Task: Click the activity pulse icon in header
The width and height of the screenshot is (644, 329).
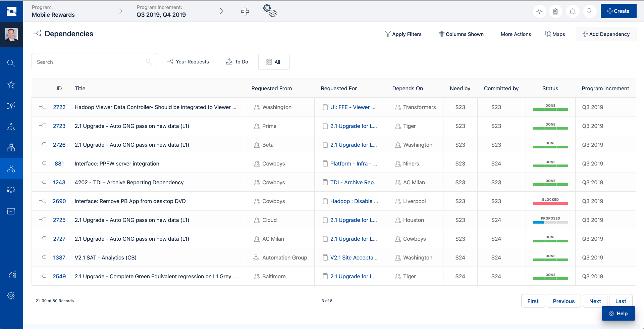Action: [x=539, y=11]
